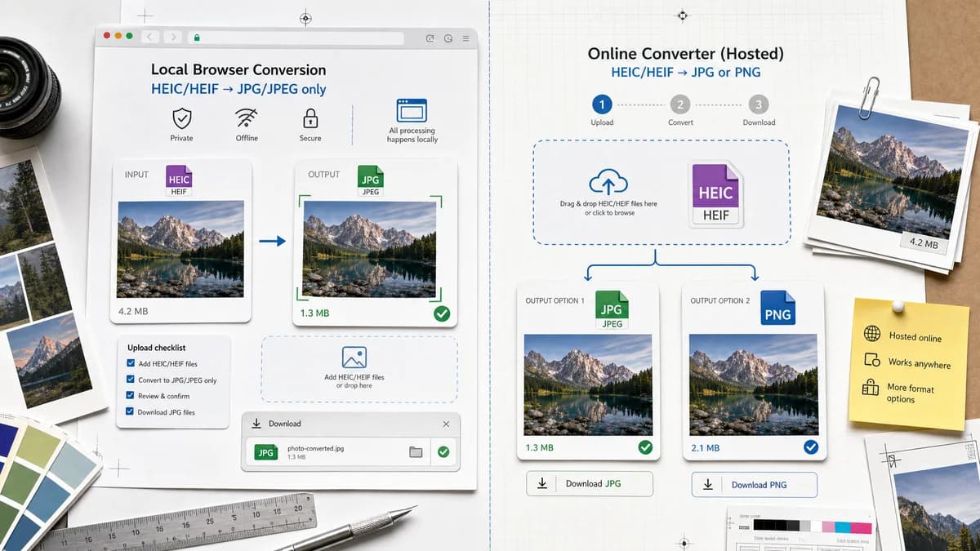Click the devices icon beside Works anywhere

tap(872, 360)
